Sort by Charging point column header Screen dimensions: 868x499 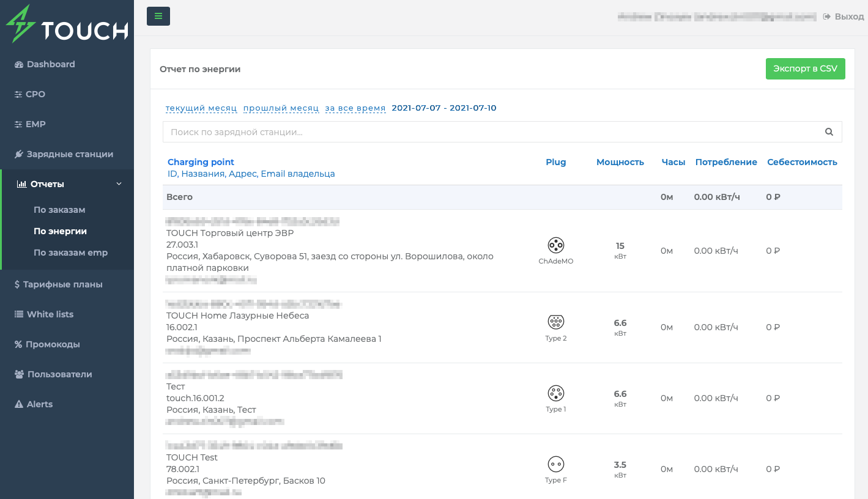(x=201, y=162)
